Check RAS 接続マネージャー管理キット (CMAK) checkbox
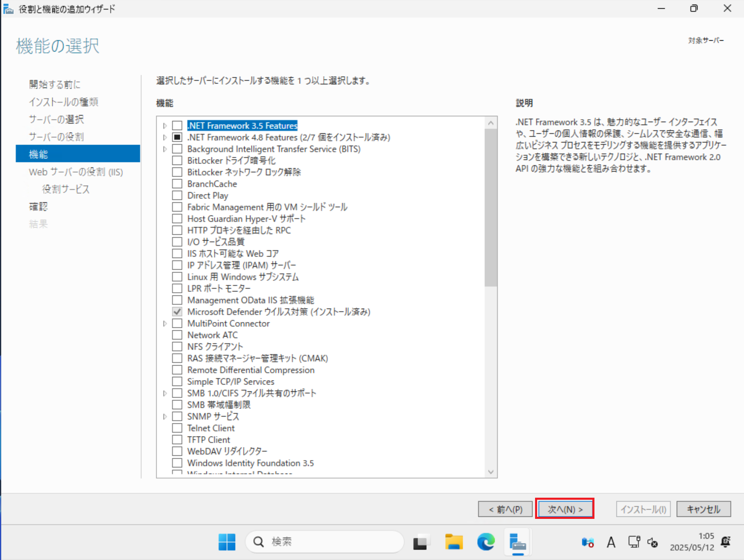The width and height of the screenshot is (744, 560). 177,358
